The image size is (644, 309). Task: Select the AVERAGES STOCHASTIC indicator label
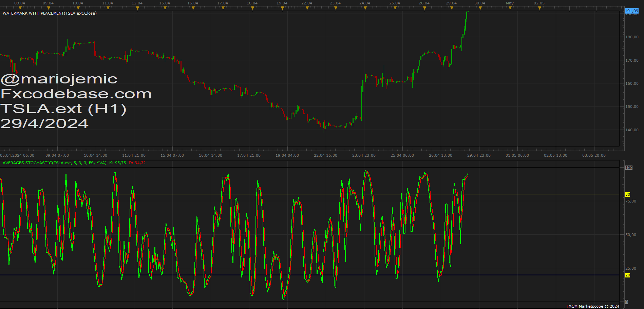(x=54, y=163)
